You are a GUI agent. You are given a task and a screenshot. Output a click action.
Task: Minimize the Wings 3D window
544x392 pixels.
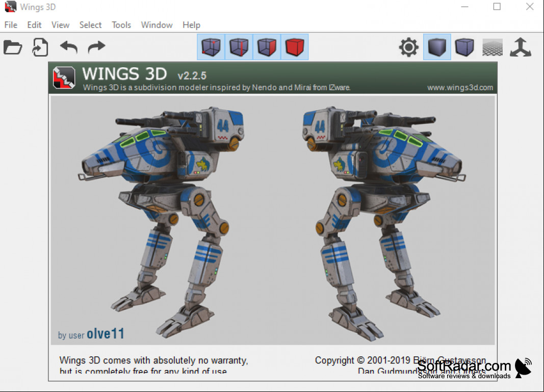(x=464, y=7)
